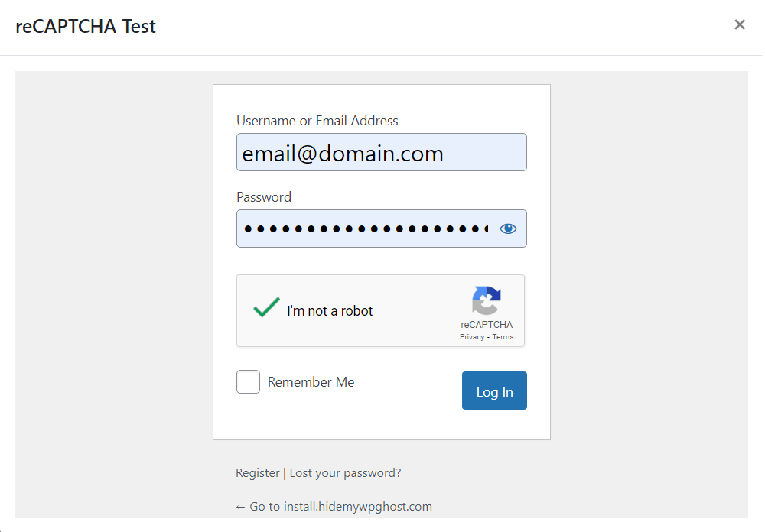This screenshot has height=532, width=765.
Task: Focus the Username or Email Address field
Action: click(x=381, y=153)
